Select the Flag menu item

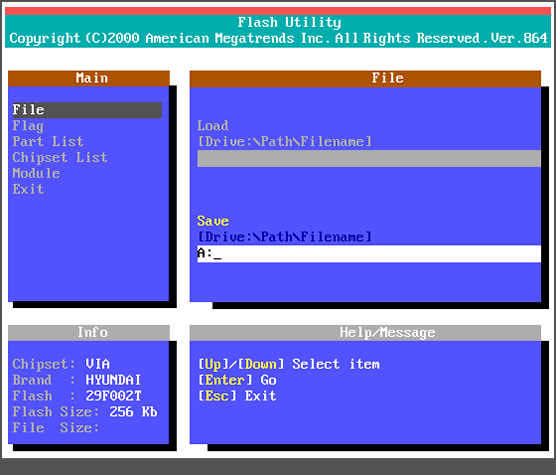28,126
